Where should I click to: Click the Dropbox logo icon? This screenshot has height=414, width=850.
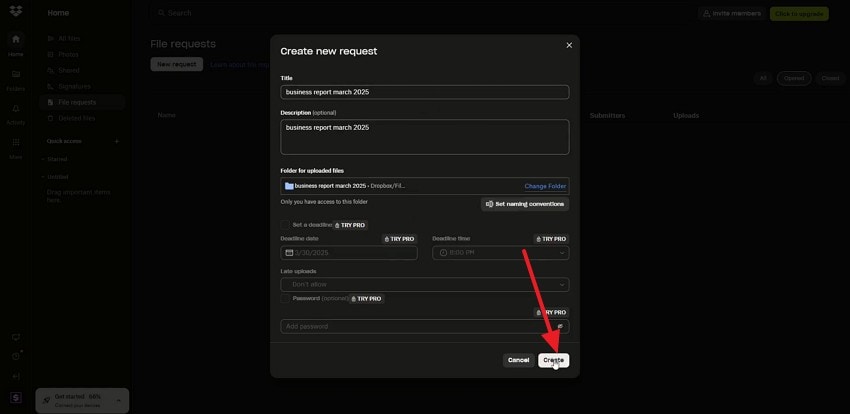click(16, 10)
